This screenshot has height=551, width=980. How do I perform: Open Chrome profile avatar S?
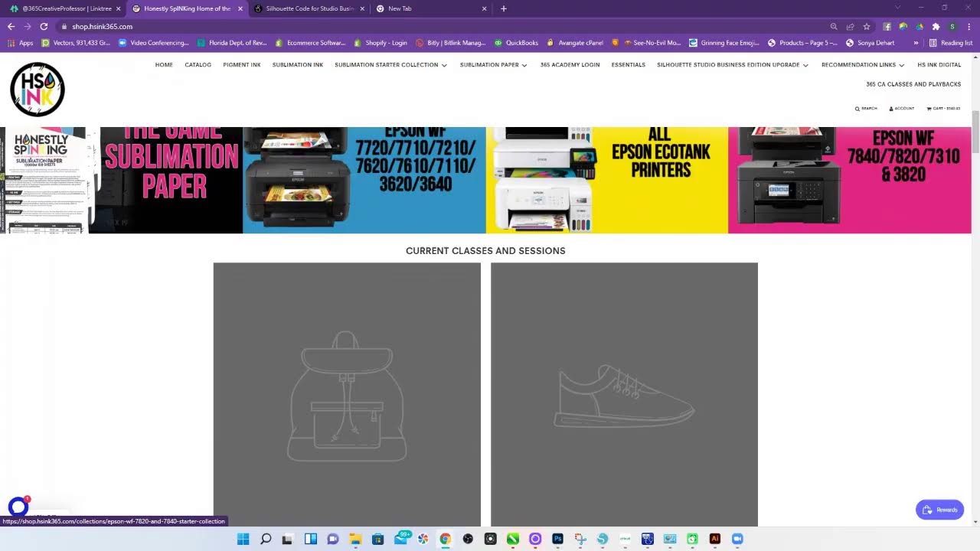coord(952,26)
